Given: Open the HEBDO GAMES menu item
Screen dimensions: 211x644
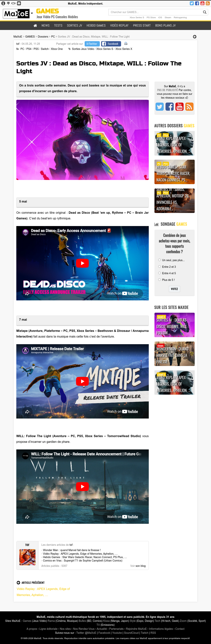Looking at the screenshot, I should 96,25.
